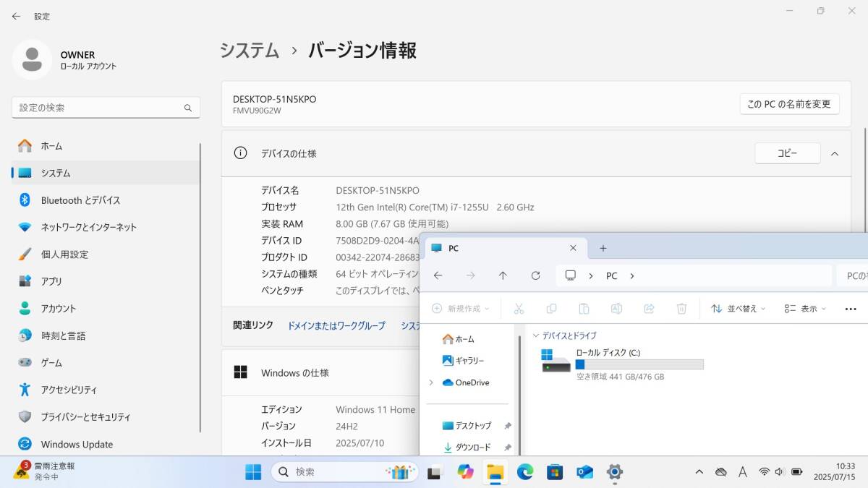Click Explorer's up-folder arrow
The width and height of the screenshot is (868, 488).
[503, 275]
